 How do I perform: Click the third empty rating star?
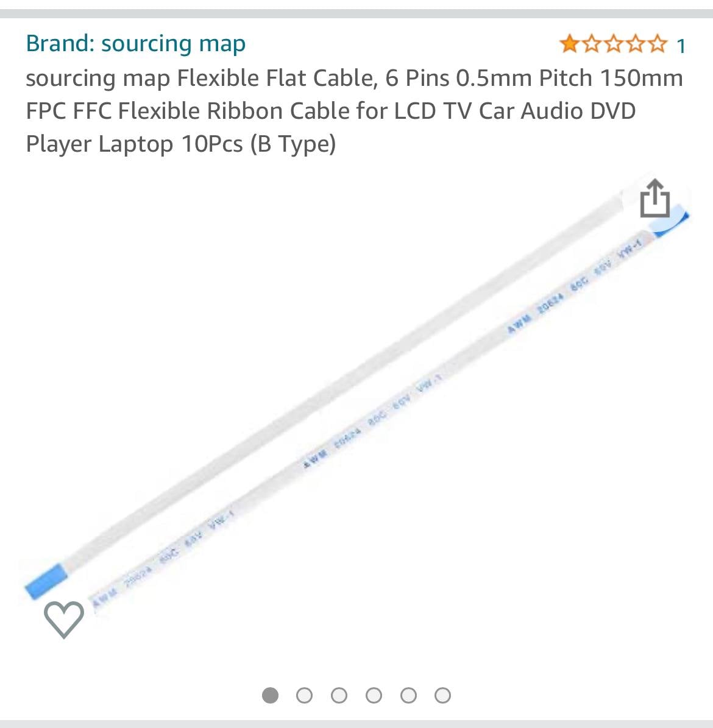(x=613, y=44)
